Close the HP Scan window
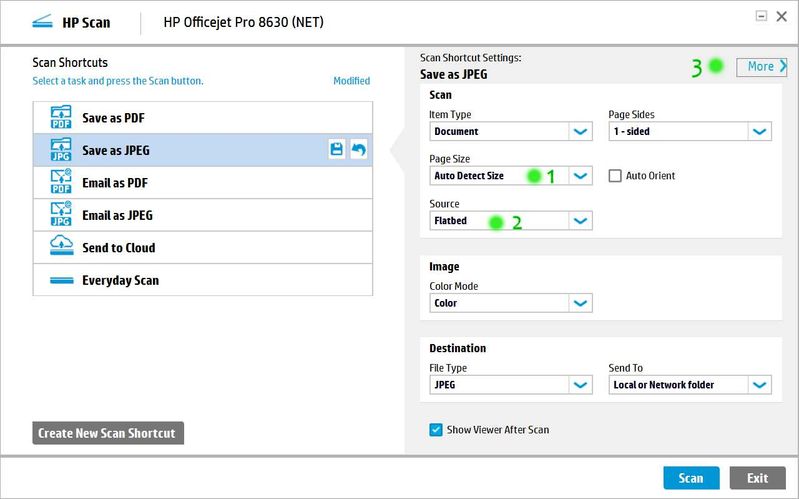Image resolution: width=799 pixels, height=499 pixels. tap(781, 16)
